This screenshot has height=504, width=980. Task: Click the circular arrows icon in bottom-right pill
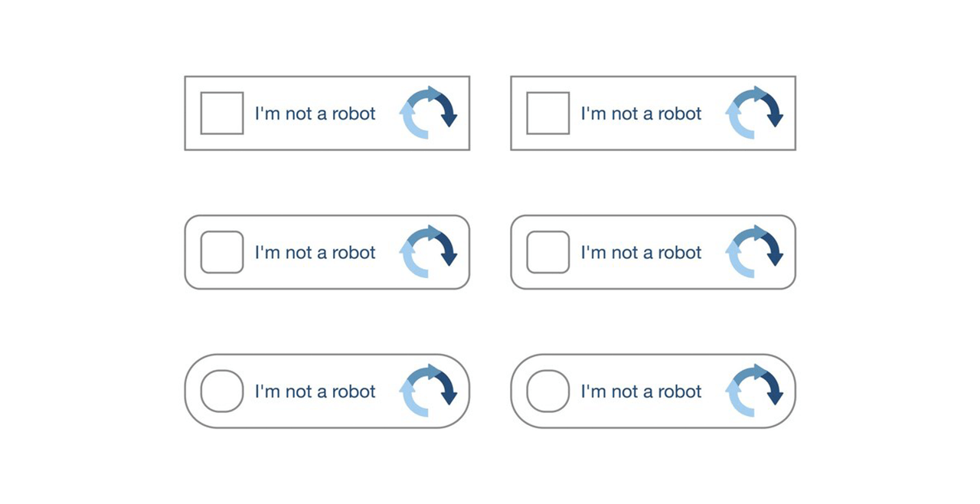754,391
